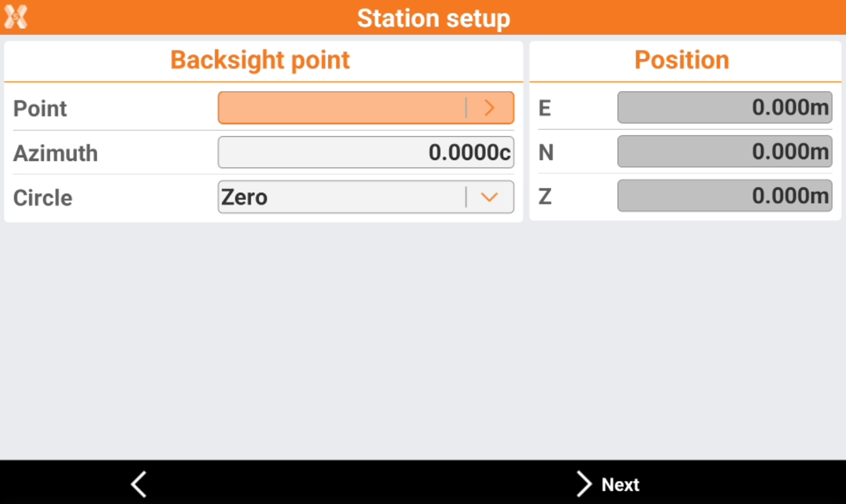Expand the Circle dropdown chevron
Screen dimensions: 846x504
tap(490, 197)
